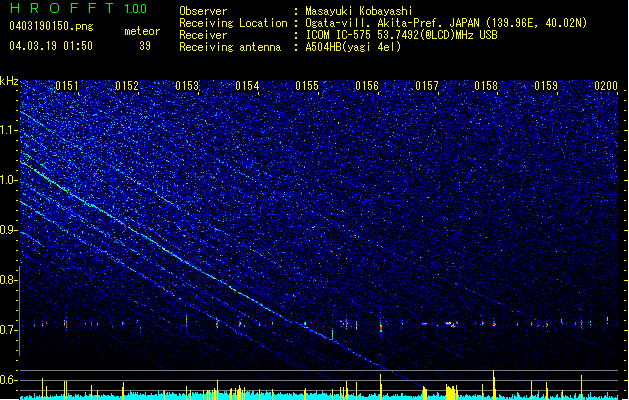Click the HROFFT title text
Image resolution: width=629 pixels, height=400 pixels.
[x=63, y=8]
